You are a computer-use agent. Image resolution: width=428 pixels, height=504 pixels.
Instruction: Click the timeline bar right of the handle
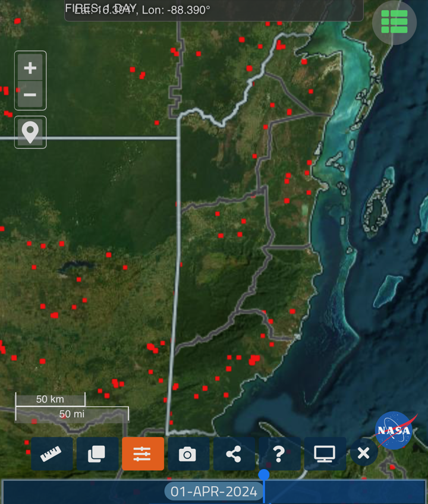[345, 492]
